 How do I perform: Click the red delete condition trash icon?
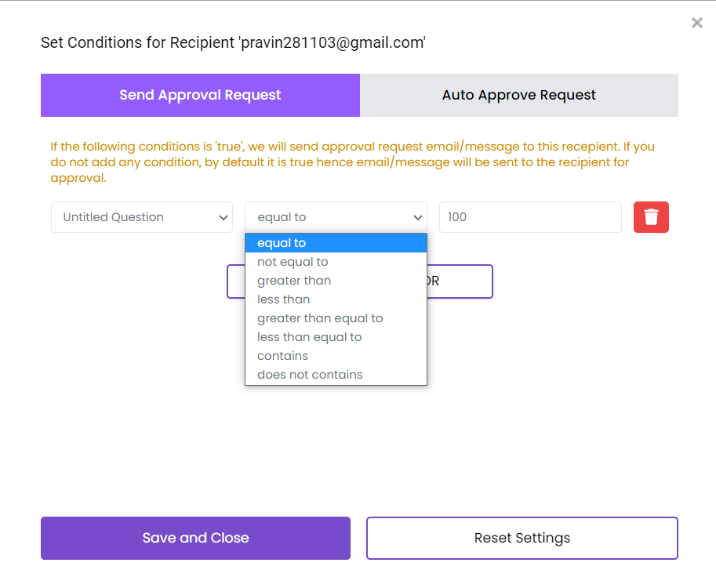pos(651,217)
